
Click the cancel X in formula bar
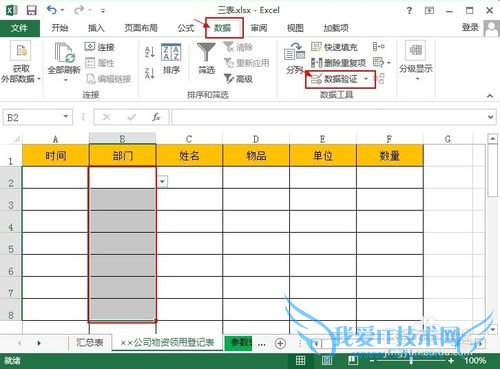click(x=107, y=117)
